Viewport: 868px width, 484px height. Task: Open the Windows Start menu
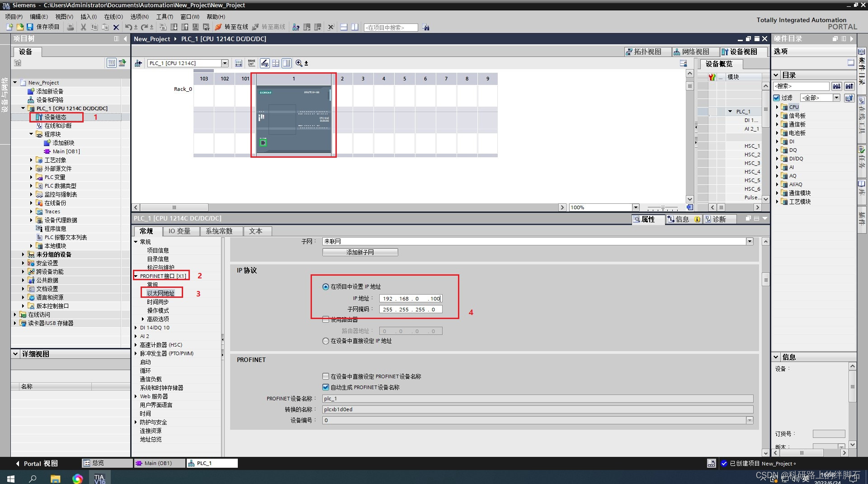(11, 478)
